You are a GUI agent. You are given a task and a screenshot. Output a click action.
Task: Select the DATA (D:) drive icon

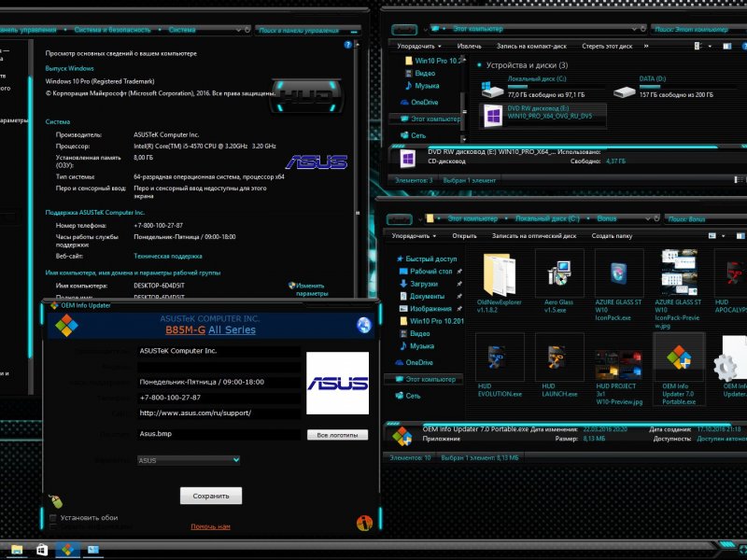[624, 91]
